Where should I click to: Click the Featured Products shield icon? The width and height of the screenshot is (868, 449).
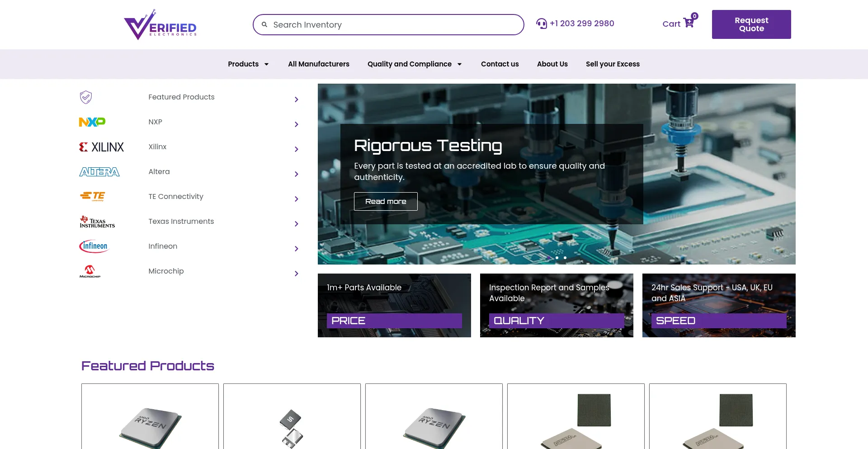[86, 97]
